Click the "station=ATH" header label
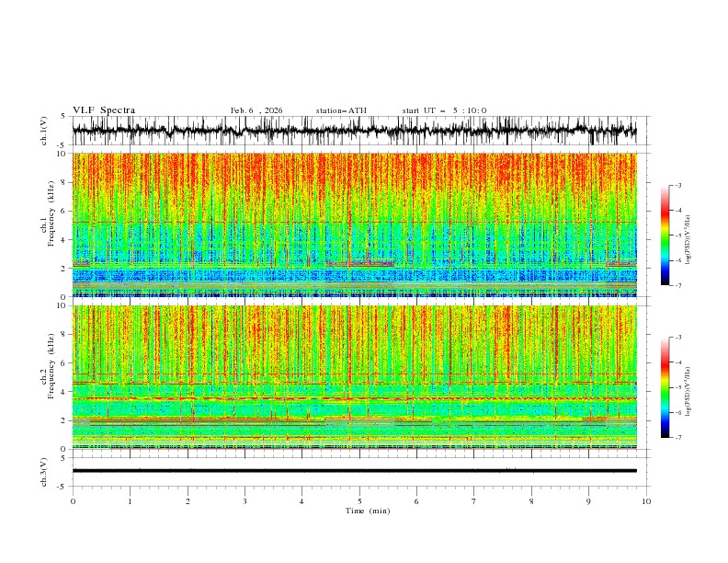This screenshot has height=563, width=728. click(341, 110)
